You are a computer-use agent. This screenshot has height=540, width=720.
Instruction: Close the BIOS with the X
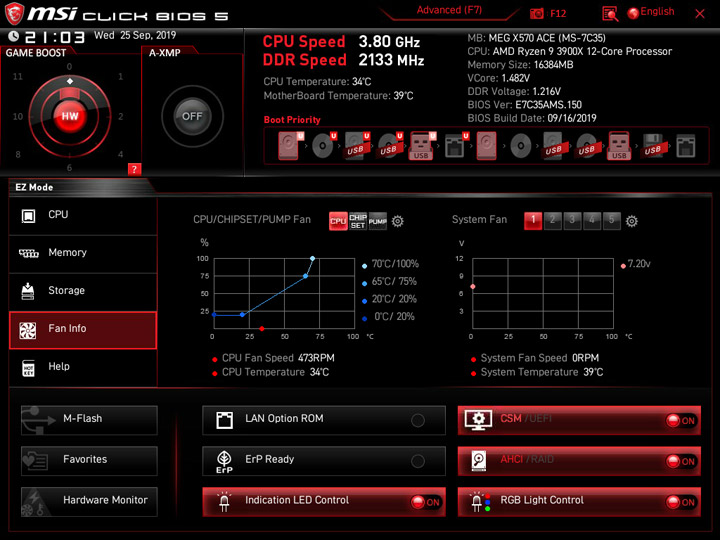coord(700,14)
